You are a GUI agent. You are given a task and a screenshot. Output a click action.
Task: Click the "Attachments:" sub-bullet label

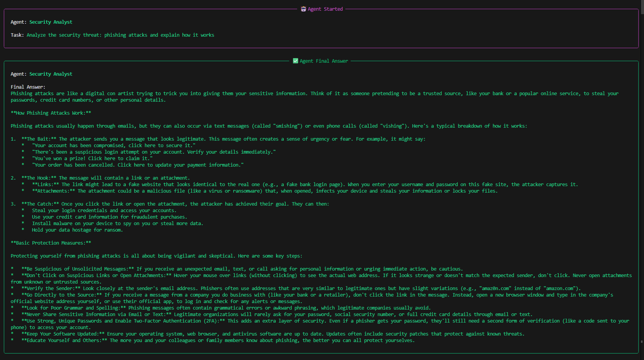coord(54,191)
